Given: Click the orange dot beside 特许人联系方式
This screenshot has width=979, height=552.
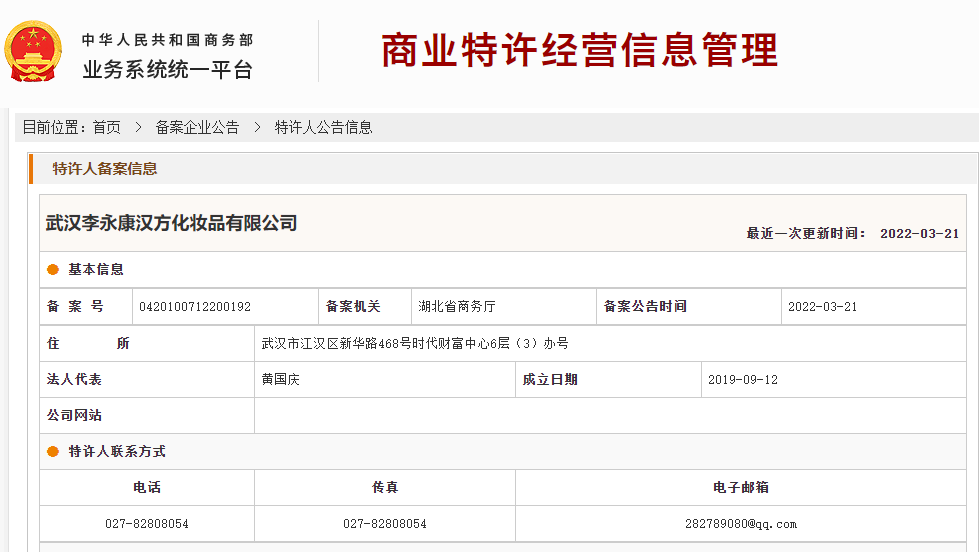Looking at the screenshot, I should coord(53,451).
